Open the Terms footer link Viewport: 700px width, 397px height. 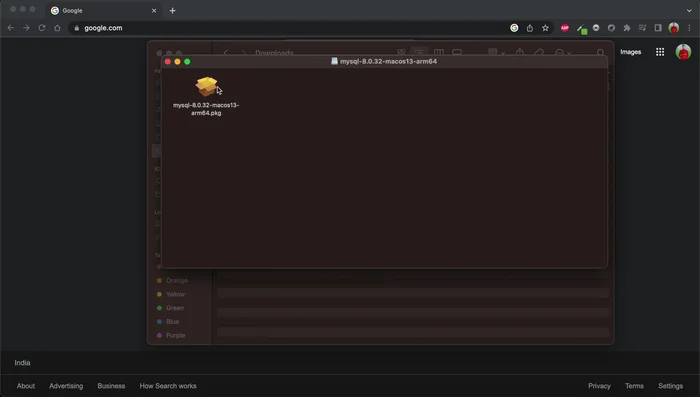634,386
